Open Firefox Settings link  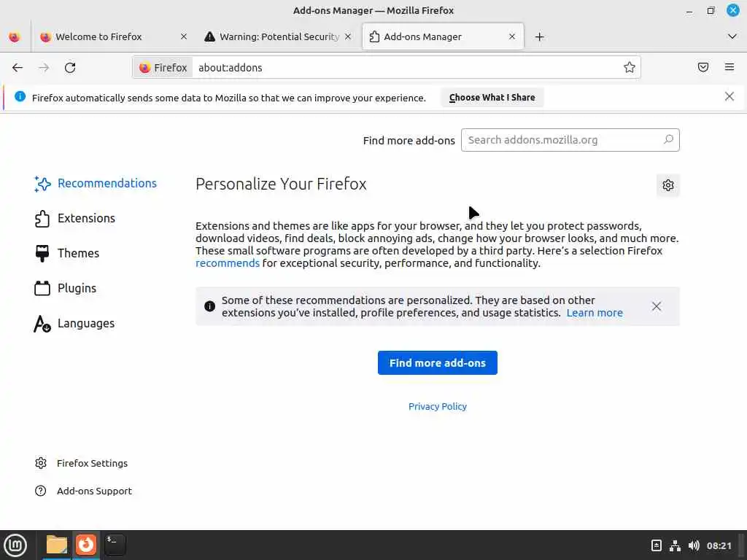82,463
